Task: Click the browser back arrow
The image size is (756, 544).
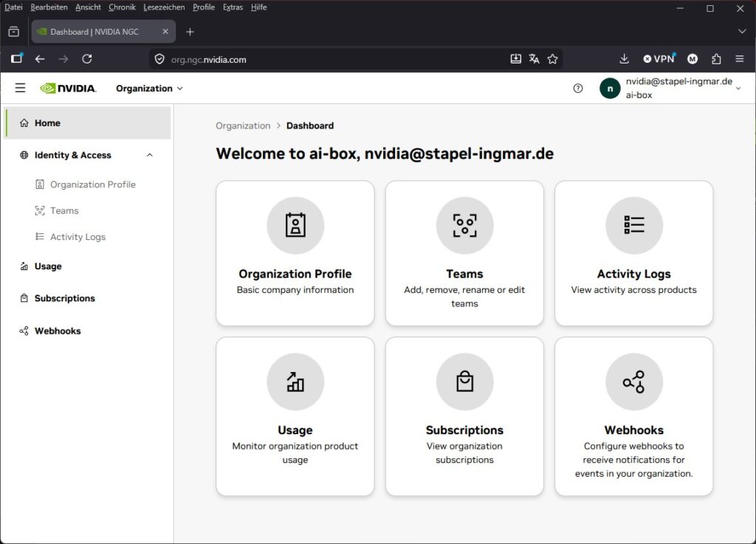Action: 40,59
